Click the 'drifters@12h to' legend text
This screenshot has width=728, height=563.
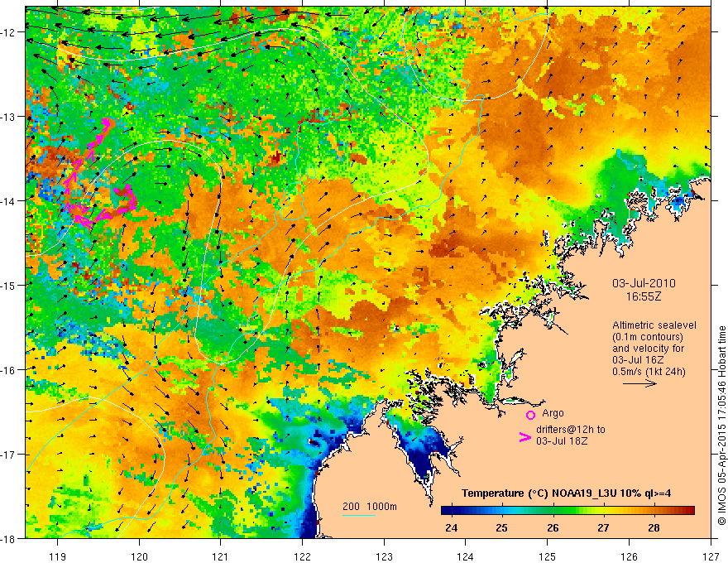click(571, 430)
